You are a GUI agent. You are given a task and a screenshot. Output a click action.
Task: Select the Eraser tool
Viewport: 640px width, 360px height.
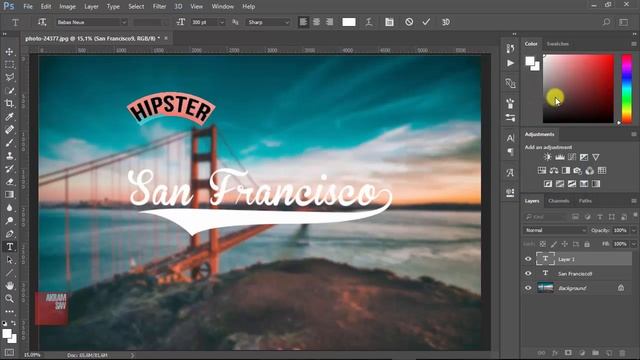[9, 182]
